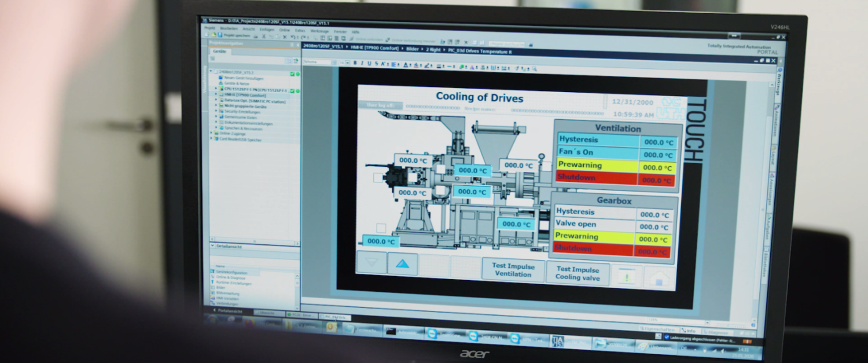The image size is (868, 363).
Task: Expand the Online-Zugänge tree node
Action: pyautogui.click(x=213, y=134)
